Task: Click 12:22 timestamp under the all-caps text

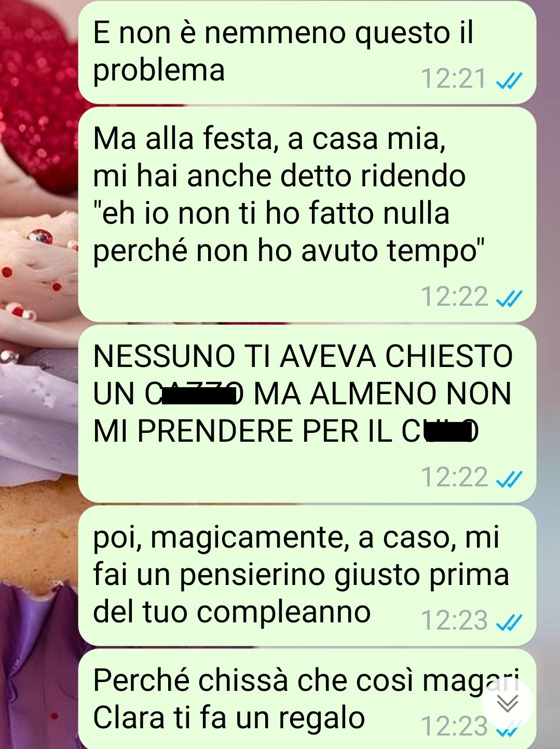Action: 454,478
